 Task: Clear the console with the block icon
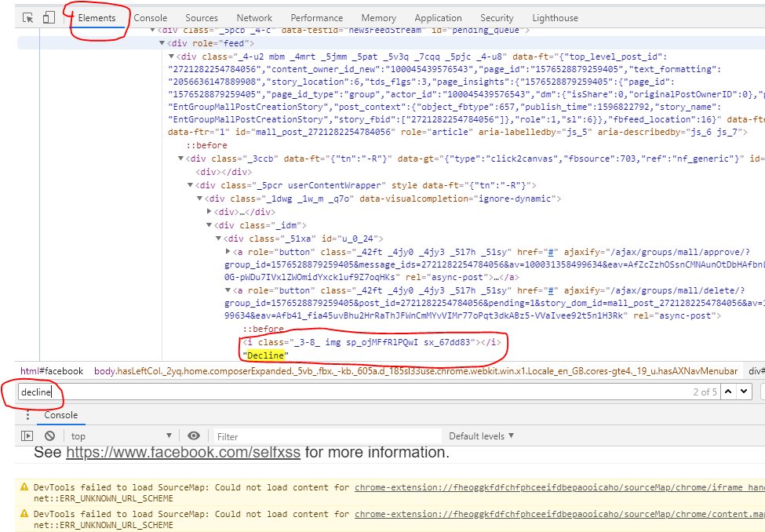click(49, 436)
